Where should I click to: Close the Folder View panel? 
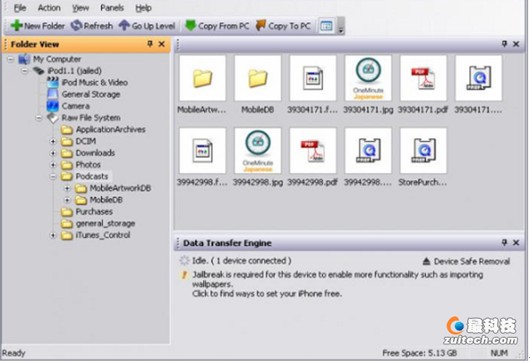point(162,44)
